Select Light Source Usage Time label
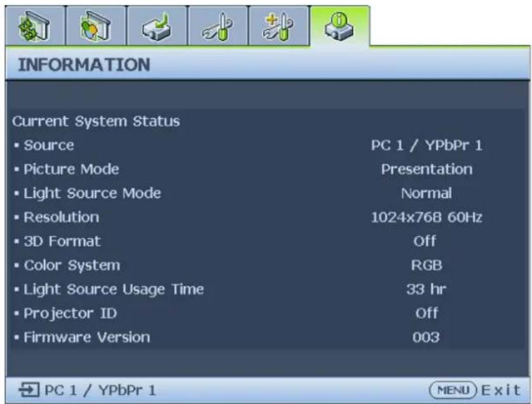This screenshot has width=532, height=404. coord(114,289)
